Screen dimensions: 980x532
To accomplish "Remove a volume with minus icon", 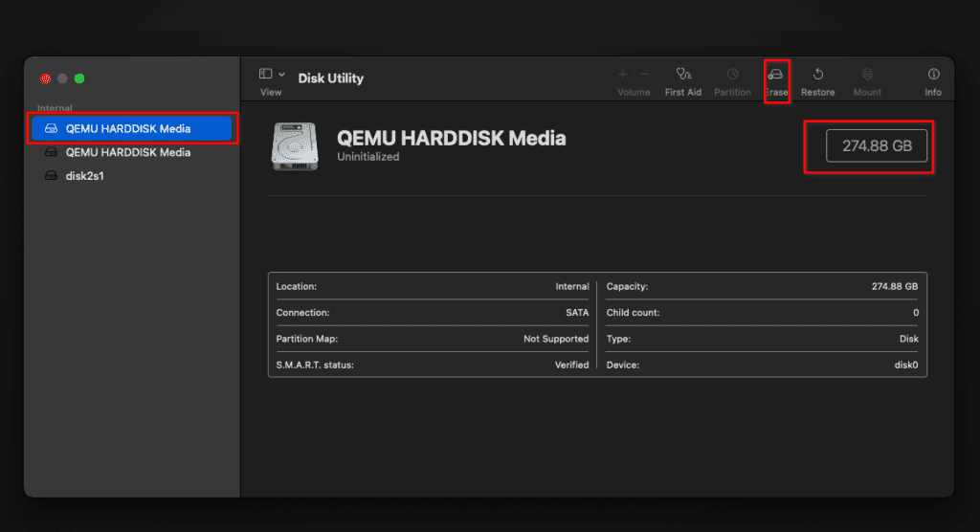I will click(645, 75).
